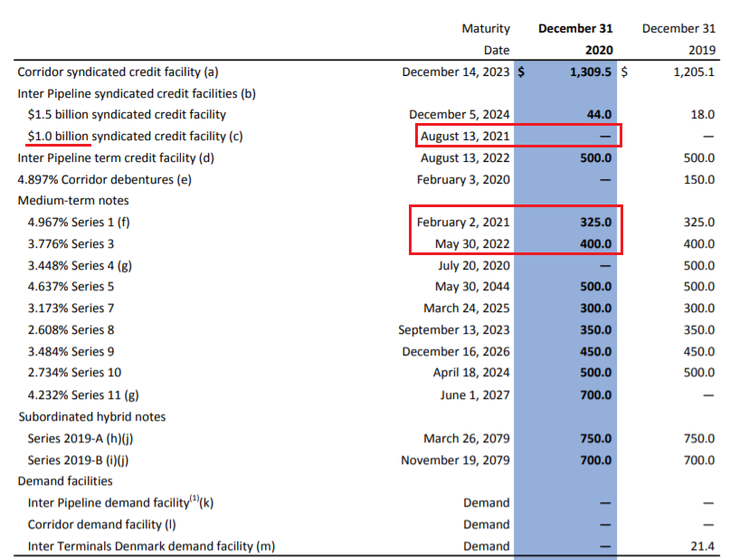Click the August 13, 2021 maturity date
Screen dimensions: 749x560
[465, 137]
